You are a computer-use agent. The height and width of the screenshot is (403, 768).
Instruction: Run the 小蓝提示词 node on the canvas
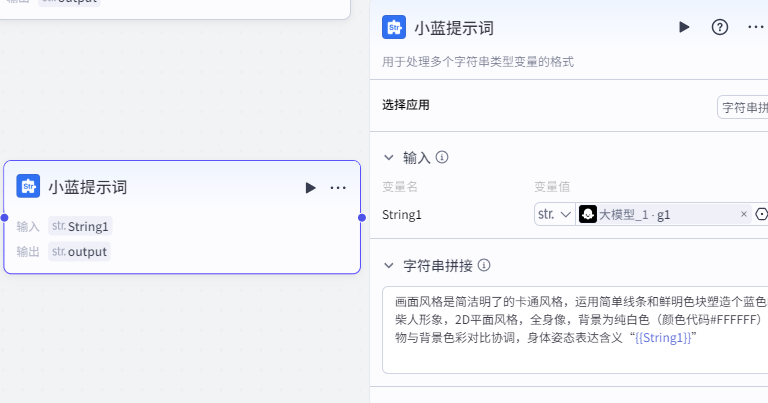pos(310,188)
